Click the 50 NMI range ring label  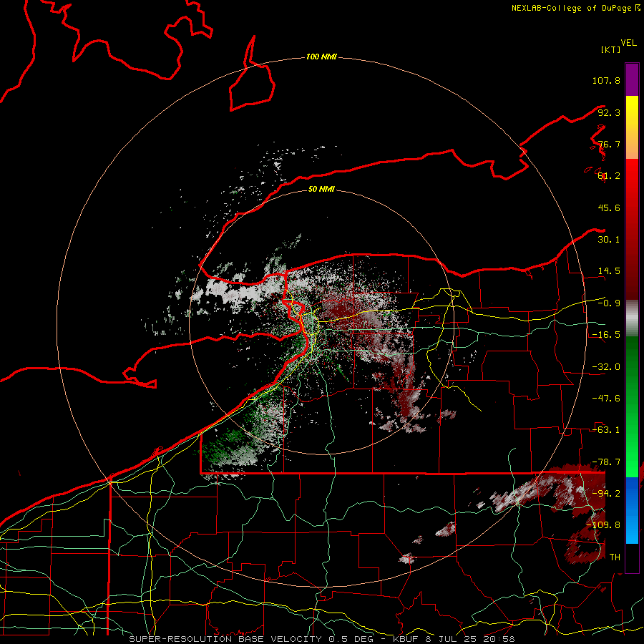click(321, 189)
